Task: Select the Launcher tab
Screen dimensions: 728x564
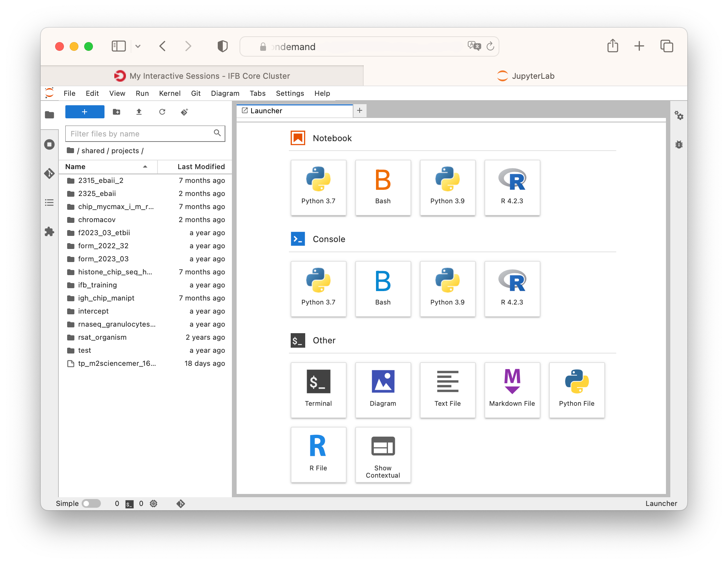Action: (x=294, y=111)
